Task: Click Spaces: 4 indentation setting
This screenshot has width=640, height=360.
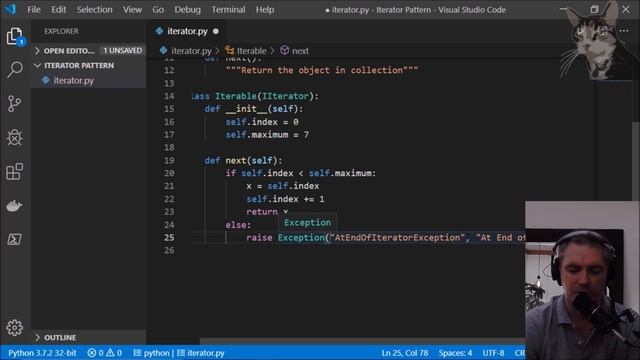Action: 455,353
